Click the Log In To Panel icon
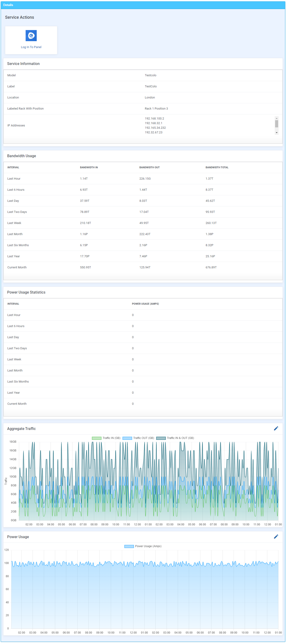 click(31, 36)
